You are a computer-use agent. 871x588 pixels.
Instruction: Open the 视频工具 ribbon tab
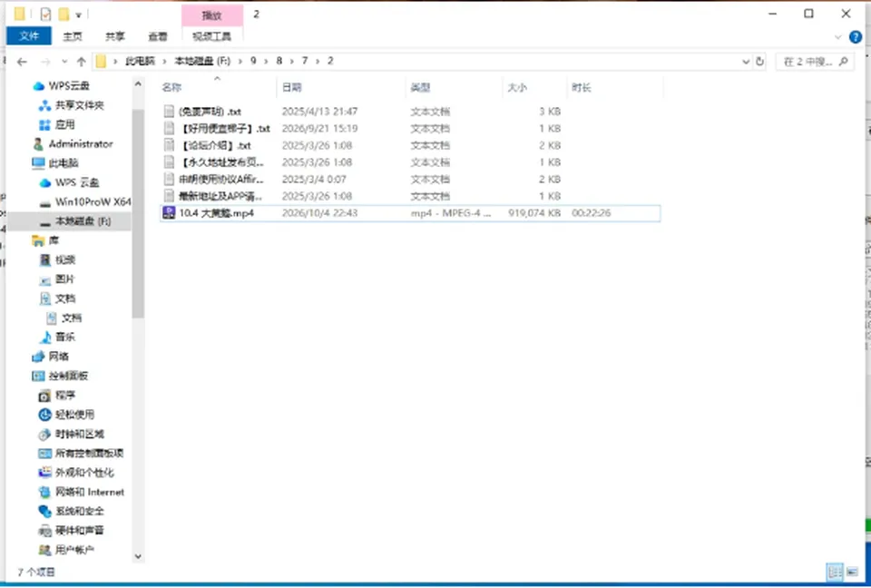[211, 36]
